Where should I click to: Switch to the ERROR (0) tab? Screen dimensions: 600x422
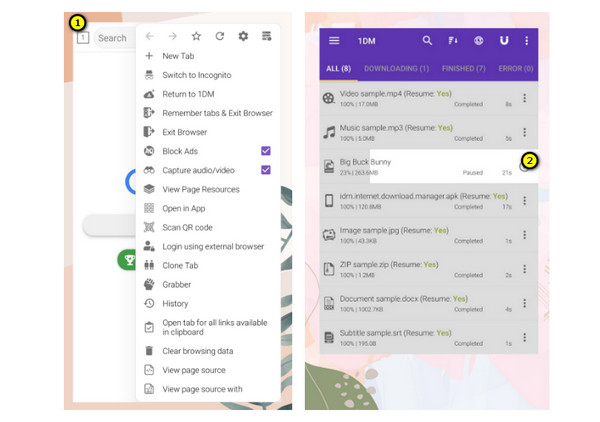(x=516, y=68)
